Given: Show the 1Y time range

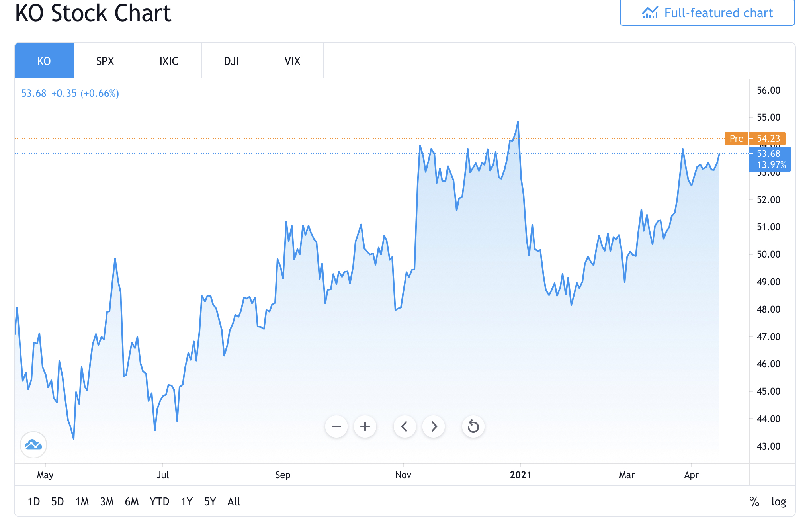Looking at the screenshot, I should click(x=187, y=501).
